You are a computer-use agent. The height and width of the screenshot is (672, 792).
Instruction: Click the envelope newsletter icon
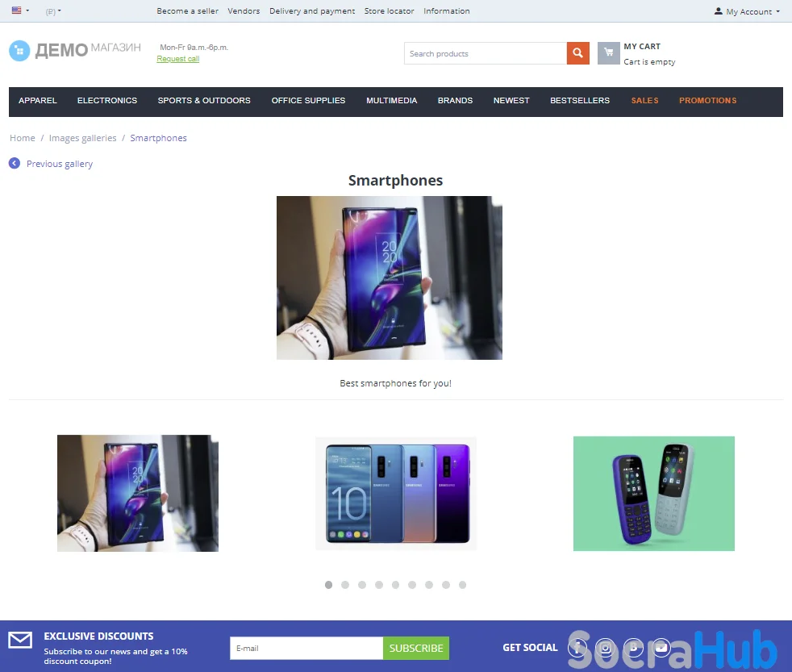pyautogui.click(x=20, y=640)
